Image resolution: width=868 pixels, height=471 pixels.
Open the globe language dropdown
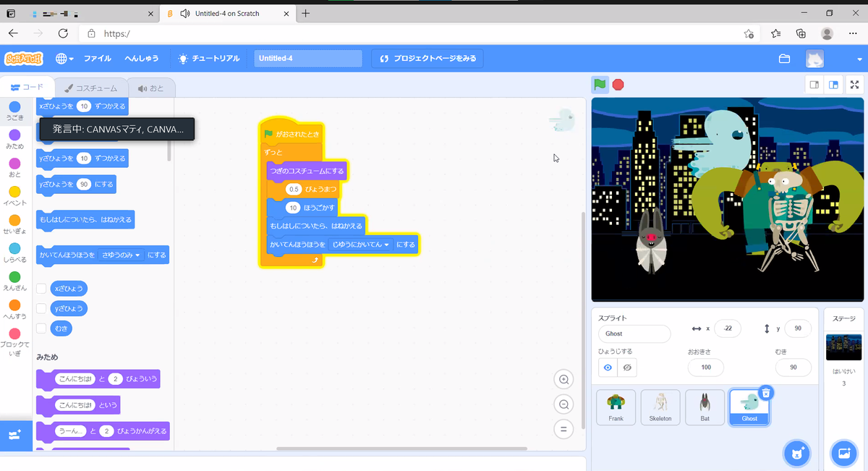pyautogui.click(x=64, y=59)
